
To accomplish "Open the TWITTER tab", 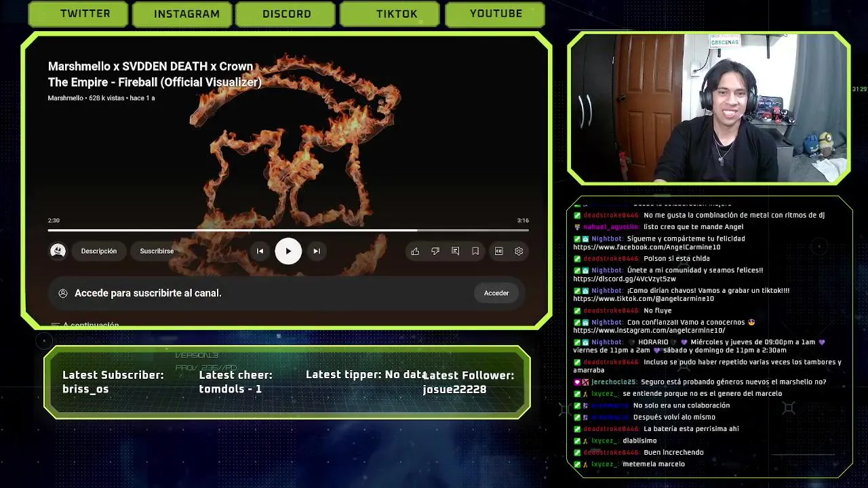I will pyautogui.click(x=79, y=14).
